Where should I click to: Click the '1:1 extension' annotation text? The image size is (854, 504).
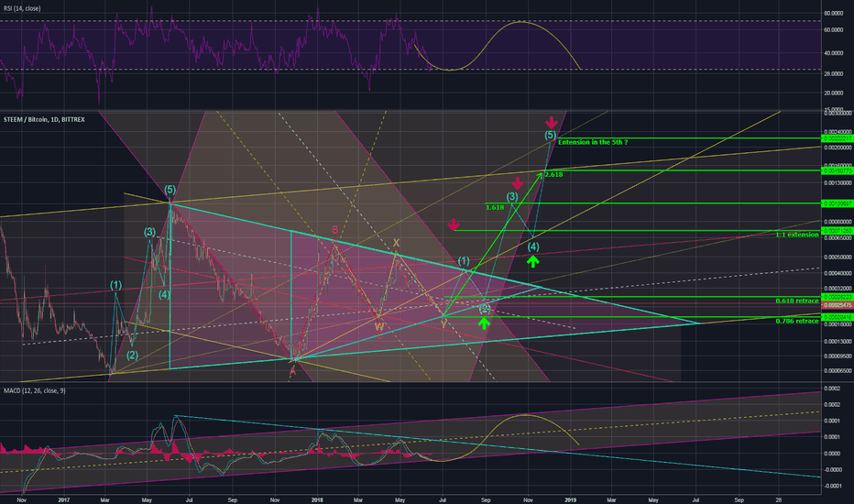coord(797,235)
